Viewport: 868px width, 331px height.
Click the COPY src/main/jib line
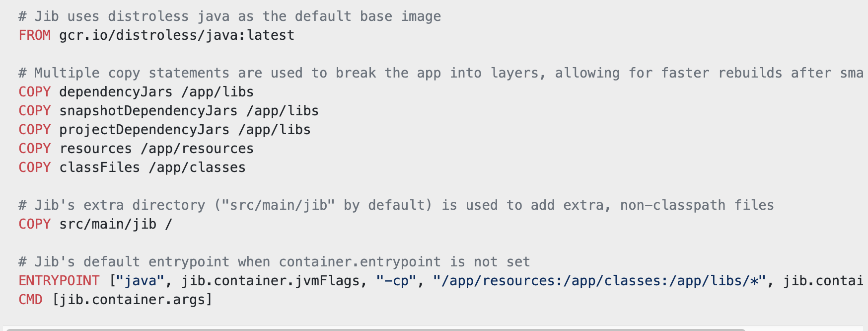(95, 224)
